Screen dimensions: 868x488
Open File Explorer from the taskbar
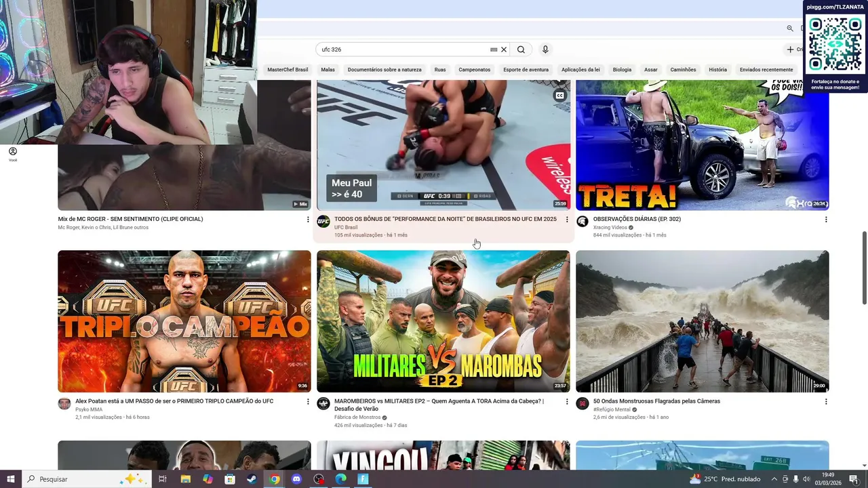(x=185, y=479)
